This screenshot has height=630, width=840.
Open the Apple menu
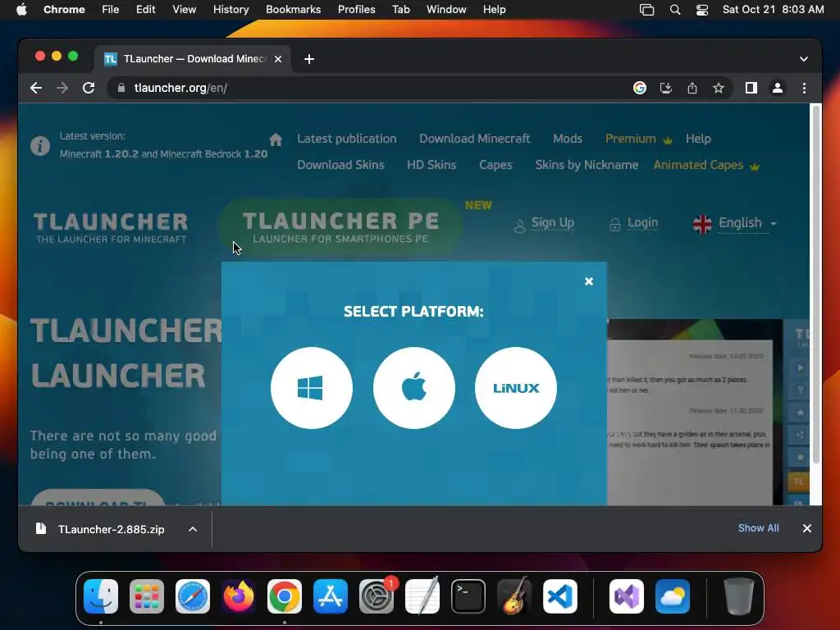(x=21, y=9)
